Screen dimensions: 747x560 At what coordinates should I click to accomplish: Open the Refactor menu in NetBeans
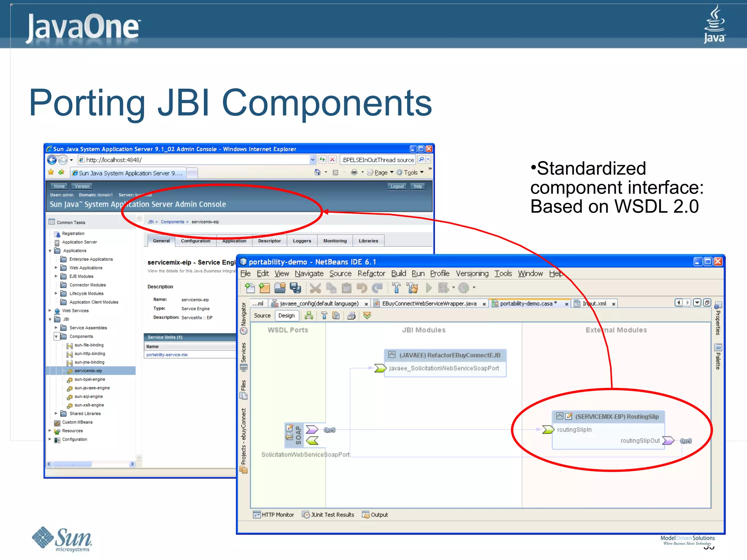coord(371,273)
